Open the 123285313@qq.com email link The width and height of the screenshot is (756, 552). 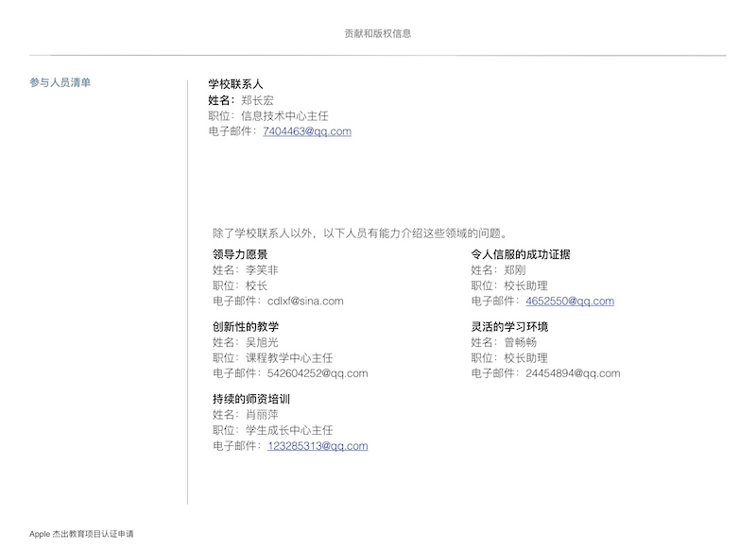pos(318,446)
